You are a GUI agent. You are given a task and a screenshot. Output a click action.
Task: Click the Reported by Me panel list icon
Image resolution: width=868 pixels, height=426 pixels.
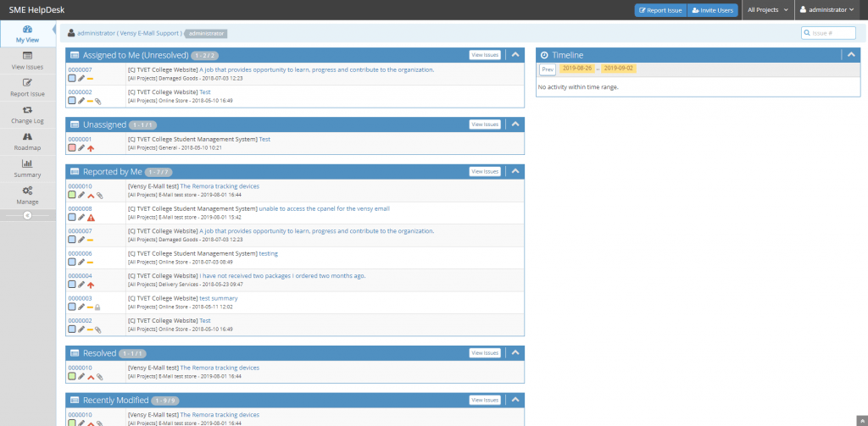point(75,172)
